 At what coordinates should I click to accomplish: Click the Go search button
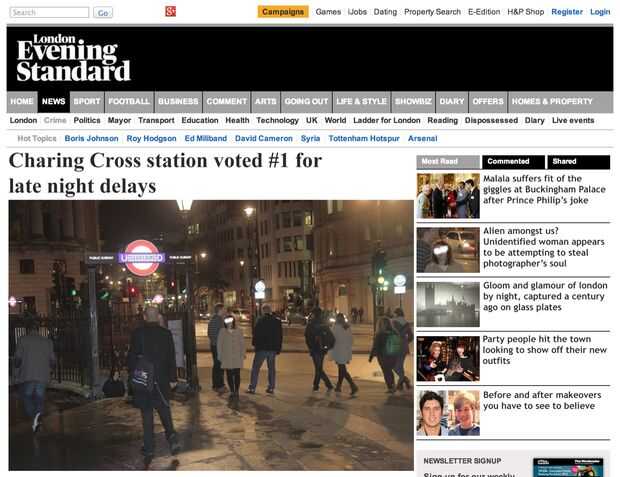click(103, 13)
